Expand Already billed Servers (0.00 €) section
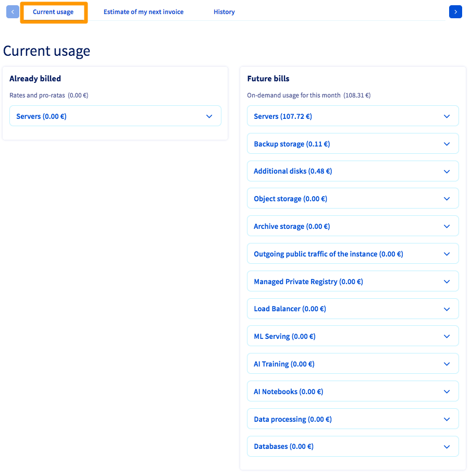Screen dimensions: 471x476 click(x=115, y=116)
